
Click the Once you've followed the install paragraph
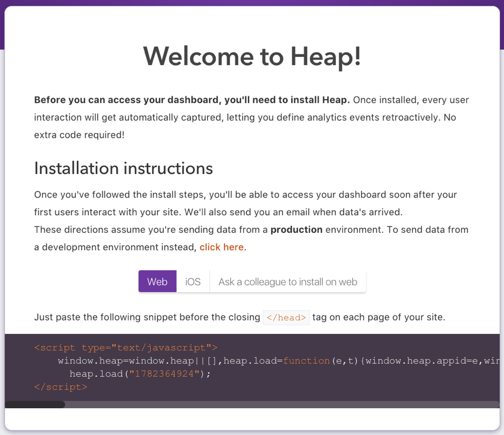tap(246, 203)
